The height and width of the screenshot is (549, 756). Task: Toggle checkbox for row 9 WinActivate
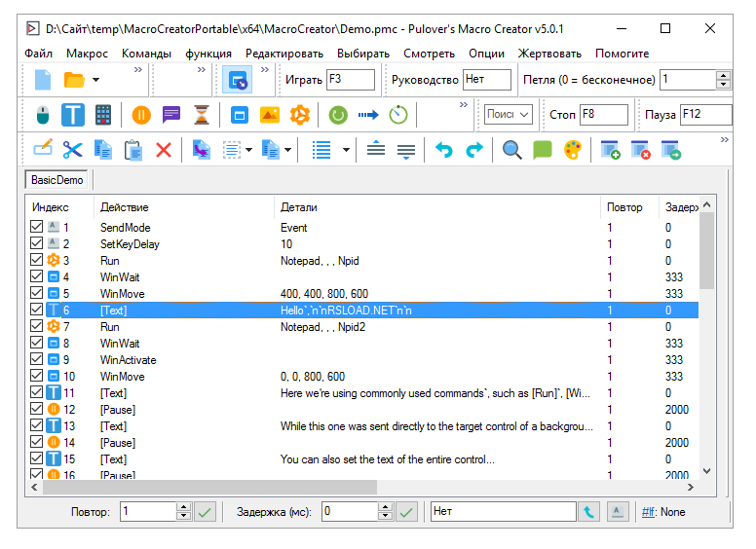(x=36, y=359)
